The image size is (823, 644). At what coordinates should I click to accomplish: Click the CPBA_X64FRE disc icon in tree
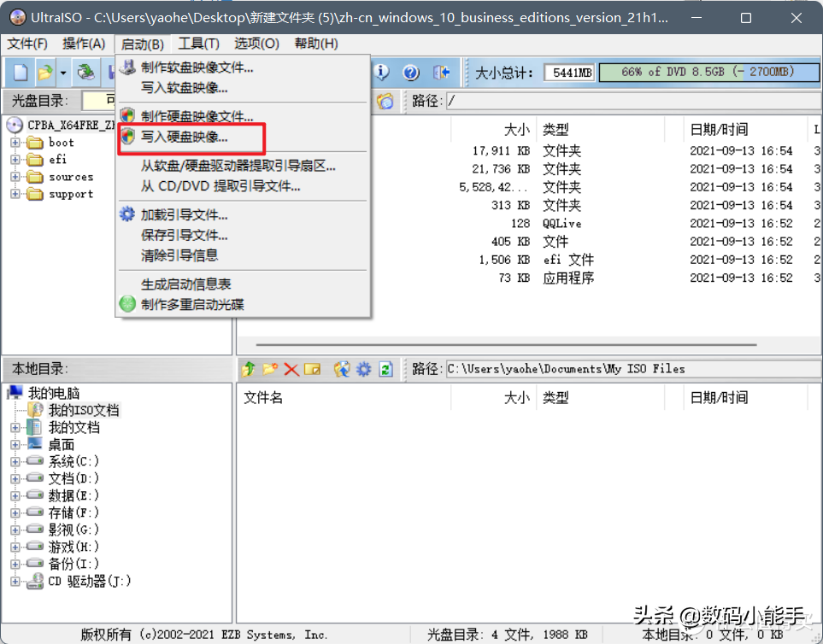pos(15,125)
